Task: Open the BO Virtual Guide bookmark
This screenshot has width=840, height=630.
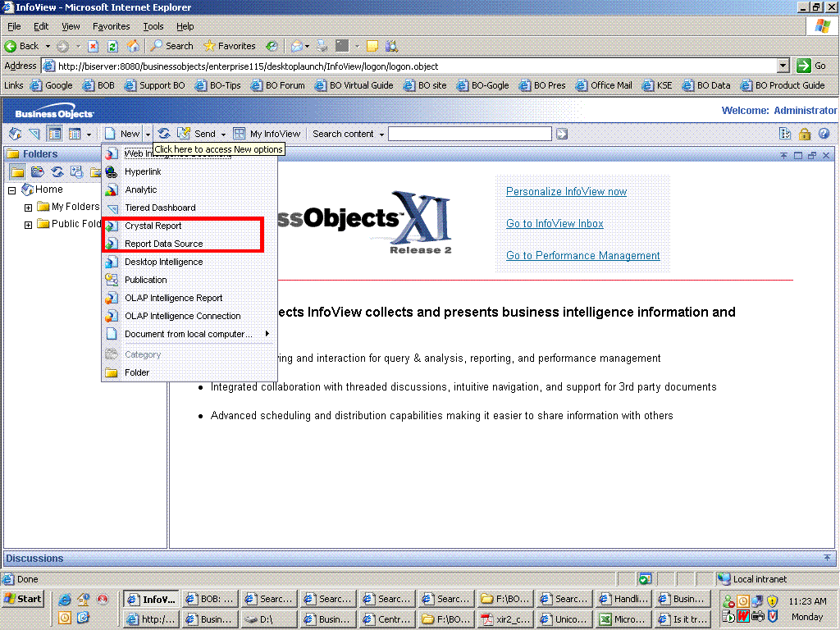Action: tap(354, 85)
